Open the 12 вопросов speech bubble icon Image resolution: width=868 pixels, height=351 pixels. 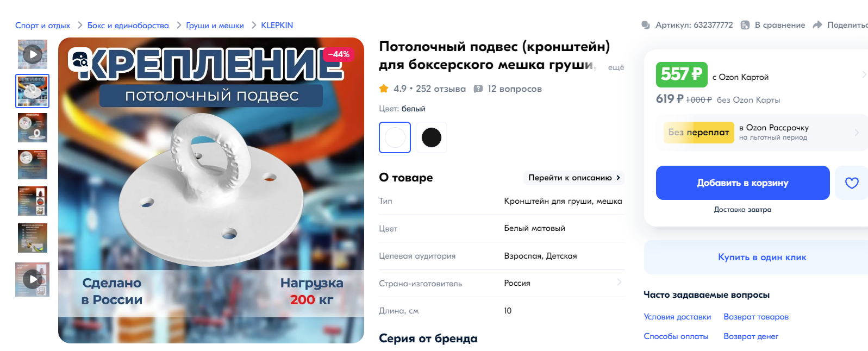click(x=478, y=89)
